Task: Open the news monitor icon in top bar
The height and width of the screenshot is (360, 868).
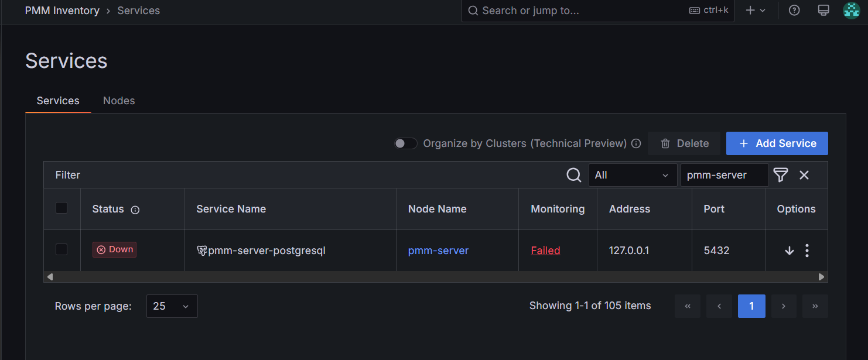Action: point(823,11)
